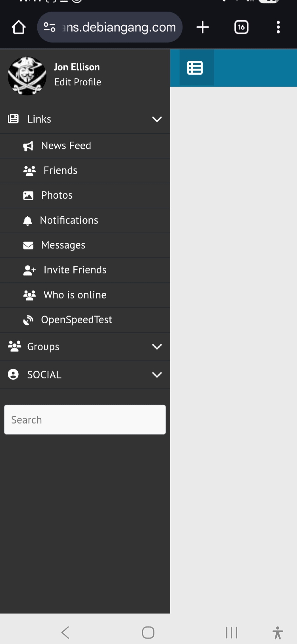Open the browser home page icon

[x=19, y=27]
